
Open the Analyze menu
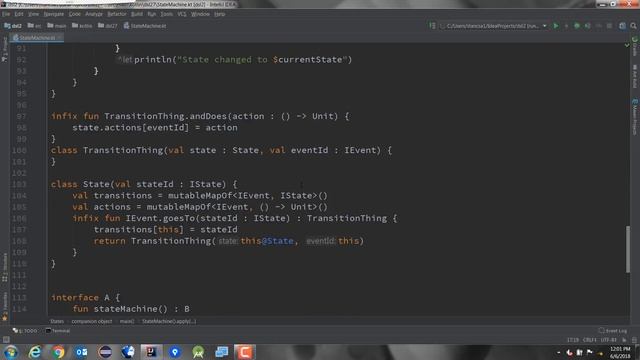coord(94,14)
